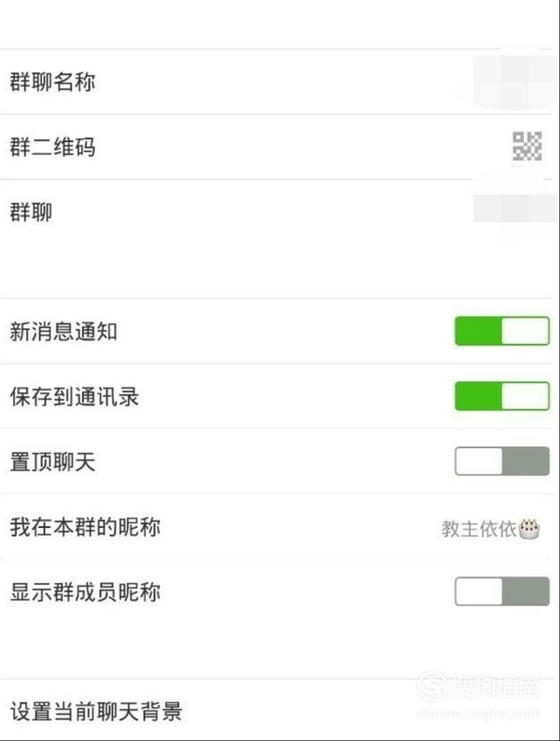Click the nickname value 教主依依
This screenshot has height=741, width=560.
479,529
